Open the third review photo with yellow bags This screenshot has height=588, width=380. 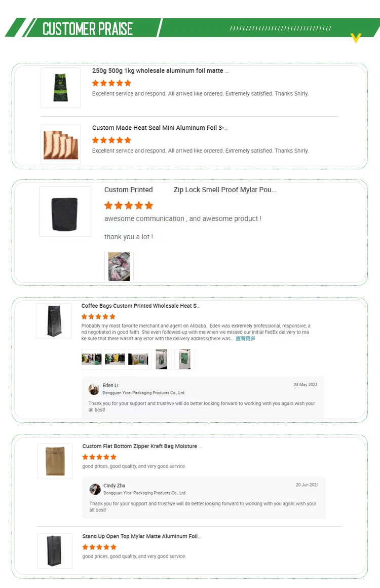138,359
